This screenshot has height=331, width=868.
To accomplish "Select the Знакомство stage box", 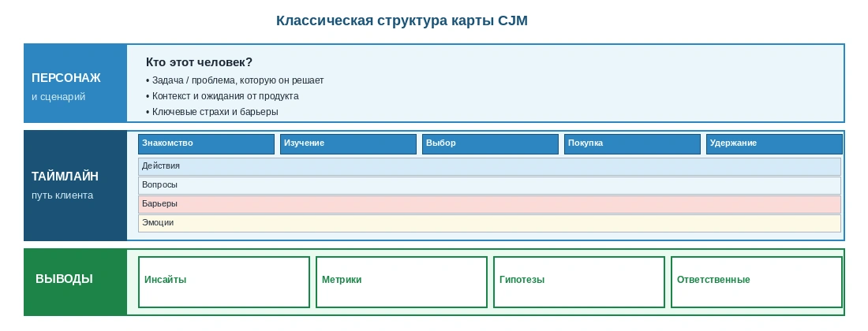I will pos(206,143).
